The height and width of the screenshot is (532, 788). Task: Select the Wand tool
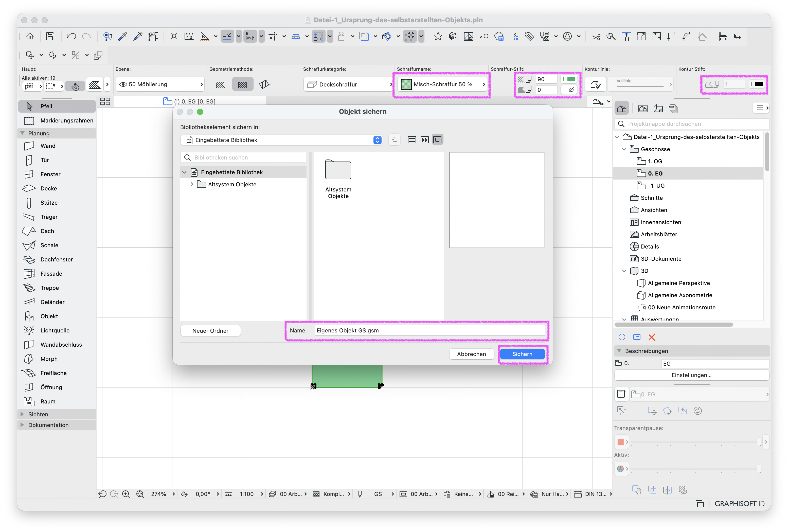tap(57, 146)
